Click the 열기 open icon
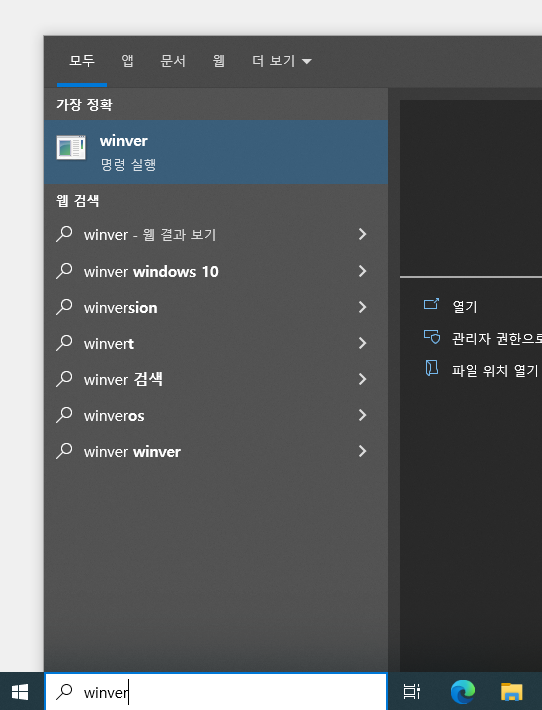Viewport: 542px width, 710px height. pos(431,304)
